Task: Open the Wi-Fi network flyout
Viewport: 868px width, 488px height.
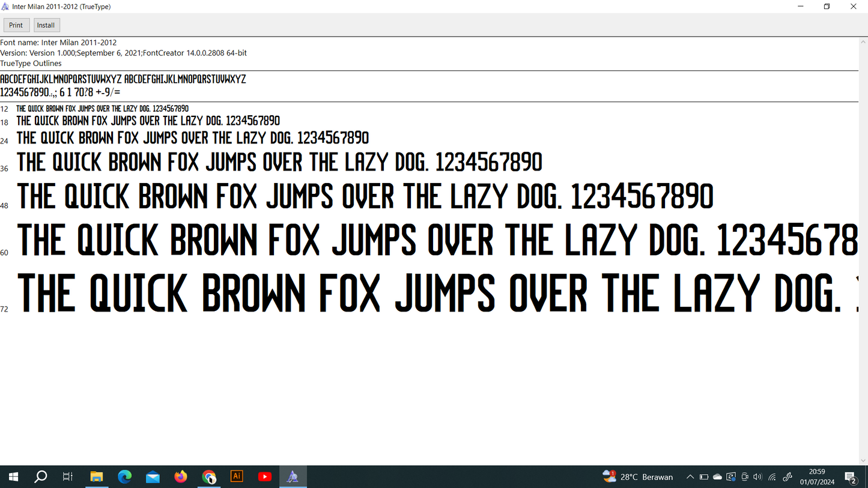Action: point(772,477)
